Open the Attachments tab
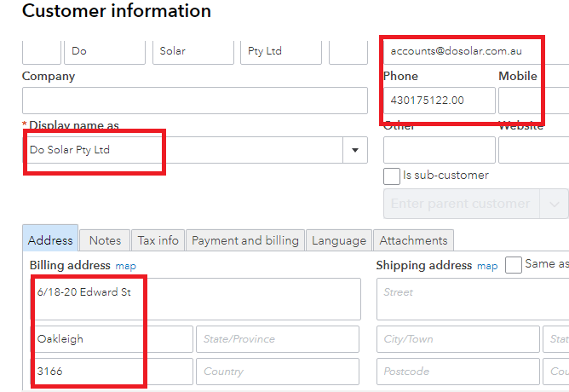The width and height of the screenshot is (569, 392). coord(413,240)
